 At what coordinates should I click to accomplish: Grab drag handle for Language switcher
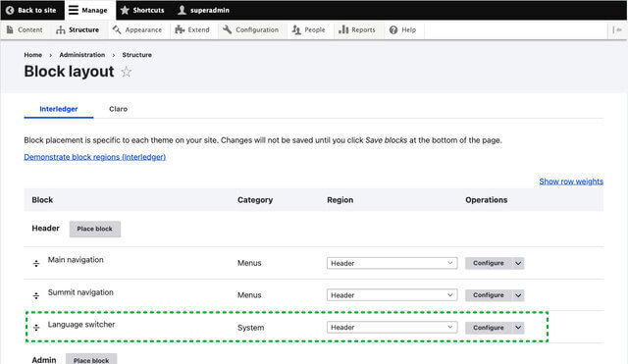[36, 328]
